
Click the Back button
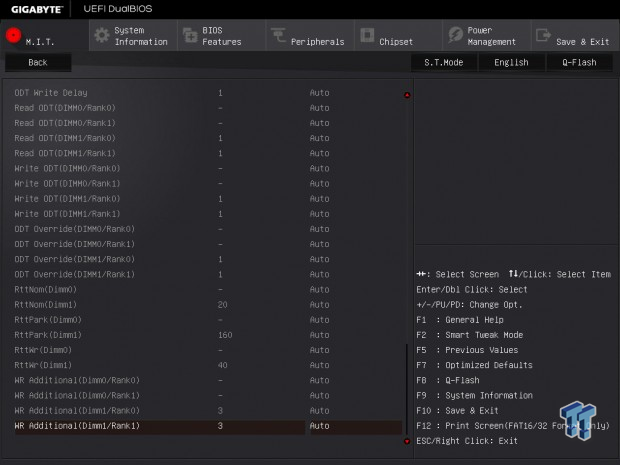click(38, 62)
